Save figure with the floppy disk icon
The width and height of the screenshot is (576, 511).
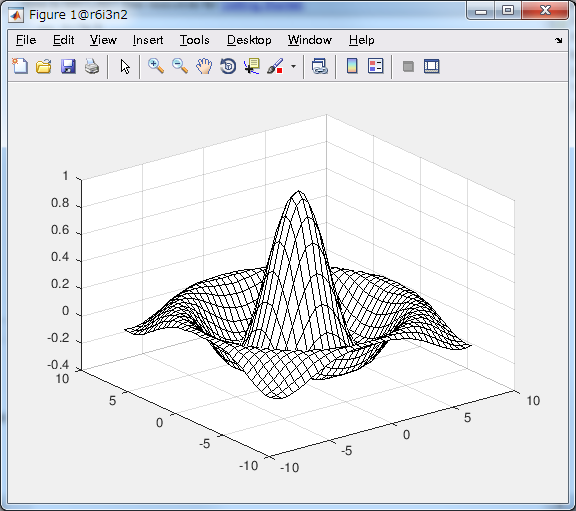pyautogui.click(x=68, y=66)
